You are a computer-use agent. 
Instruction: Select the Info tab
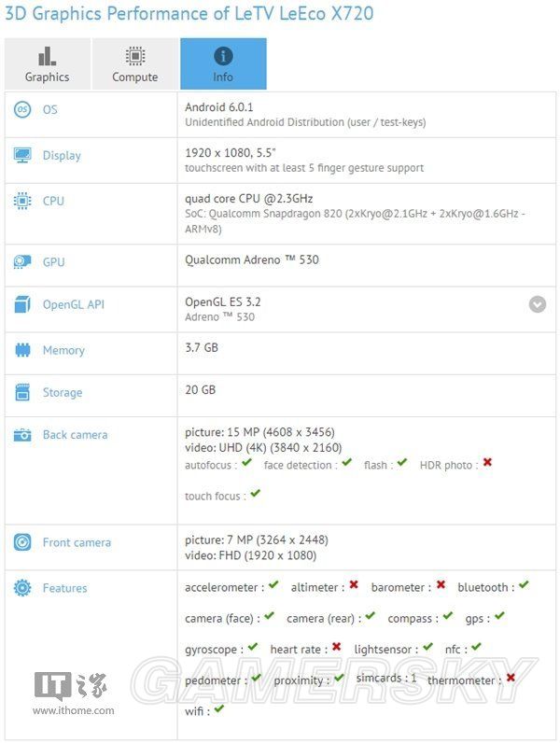(223, 64)
